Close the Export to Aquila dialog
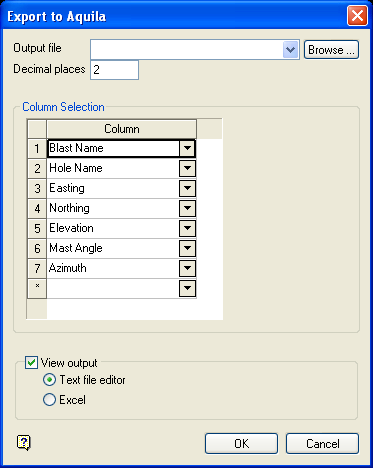 click(x=357, y=16)
